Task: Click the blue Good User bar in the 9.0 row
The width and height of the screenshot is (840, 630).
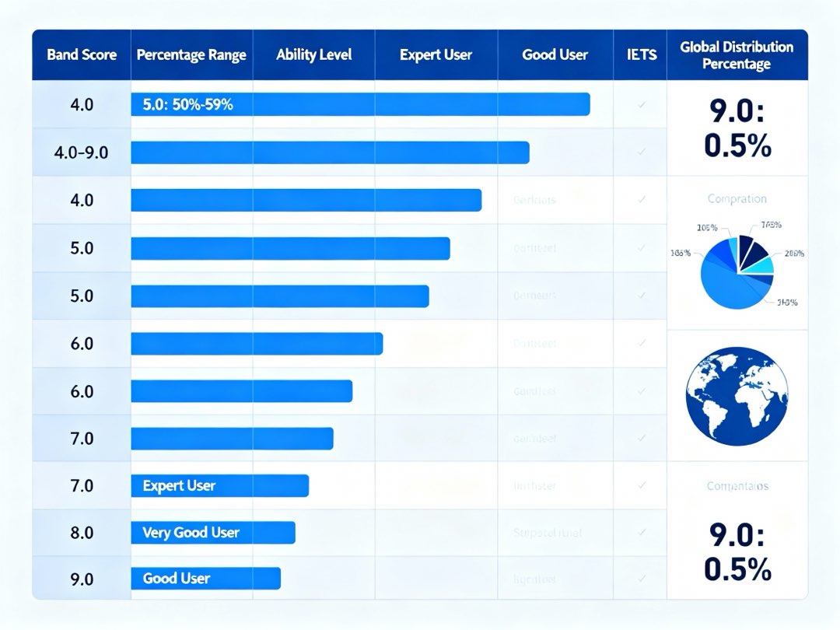Action: [x=205, y=579]
